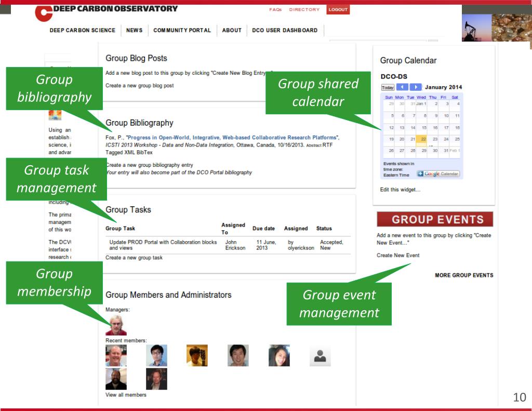Select January 15 in the calendar
The width and height of the screenshot is (532, 411).
pos(424,128)
